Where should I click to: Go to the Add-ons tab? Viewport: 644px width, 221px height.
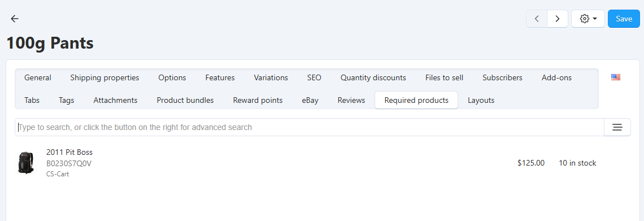click(x=556, y=77)
